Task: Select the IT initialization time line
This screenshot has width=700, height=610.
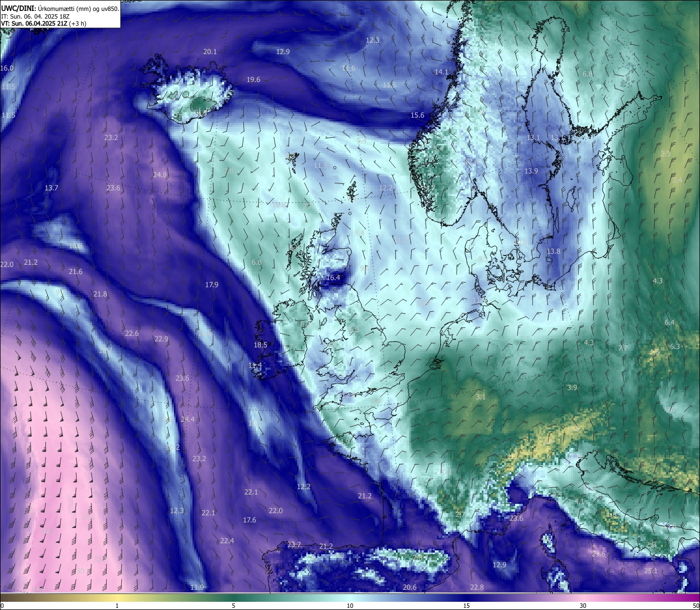Action: (x=35, y=16)
